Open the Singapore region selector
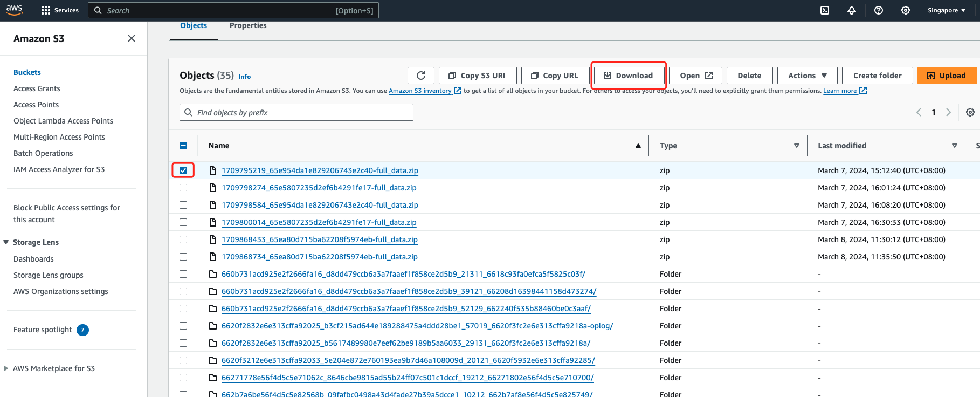Viewport: 980px width, 397px height. pos(947,10)
